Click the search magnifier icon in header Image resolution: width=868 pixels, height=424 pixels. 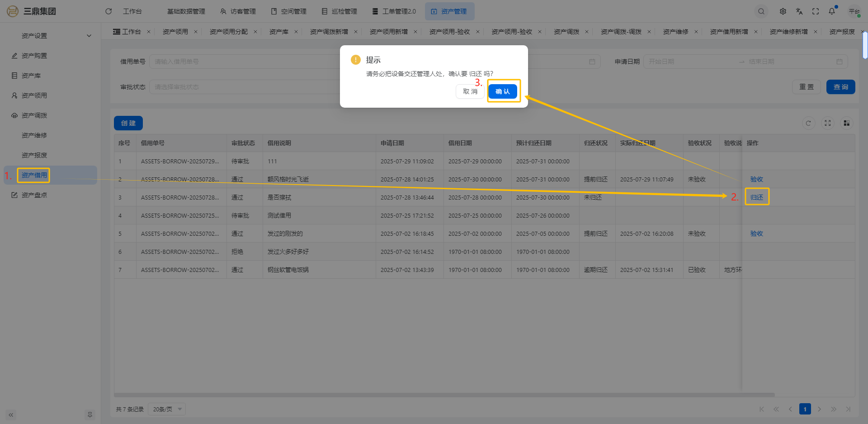click(x=761, y=11)
